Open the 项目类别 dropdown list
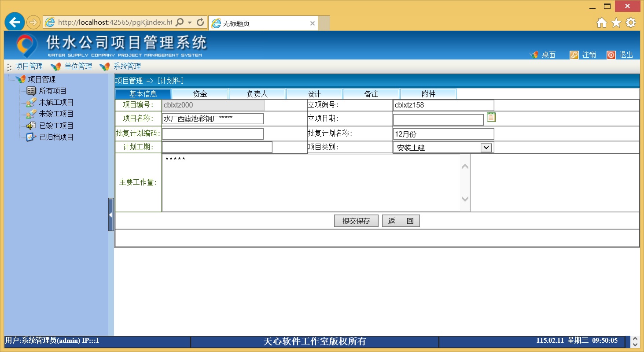 (x=486, y=148)
